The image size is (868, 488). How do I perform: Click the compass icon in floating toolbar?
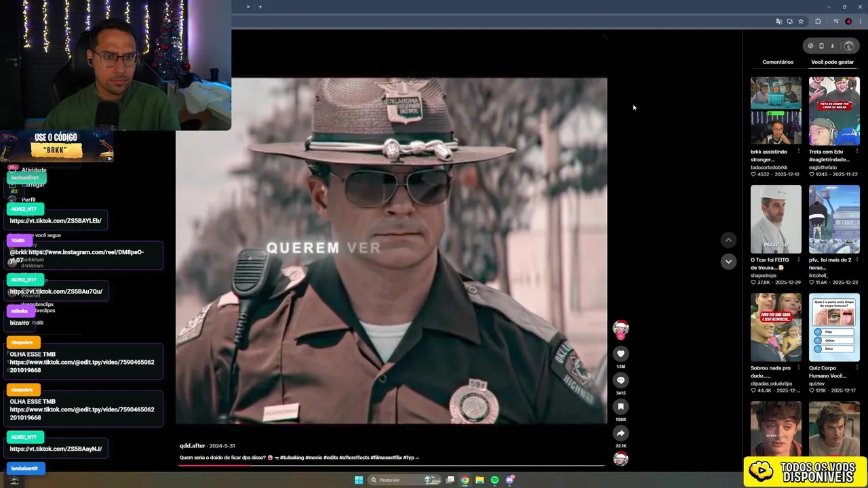click(810, 46)
